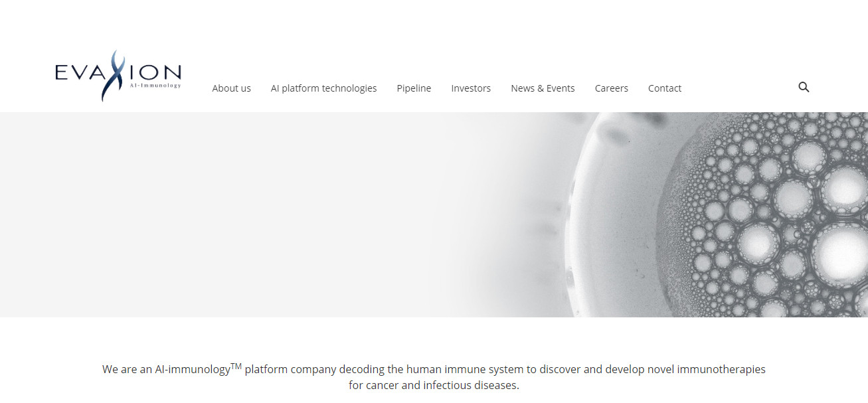
Task: Open the search icon
Action: click(804, 87)
